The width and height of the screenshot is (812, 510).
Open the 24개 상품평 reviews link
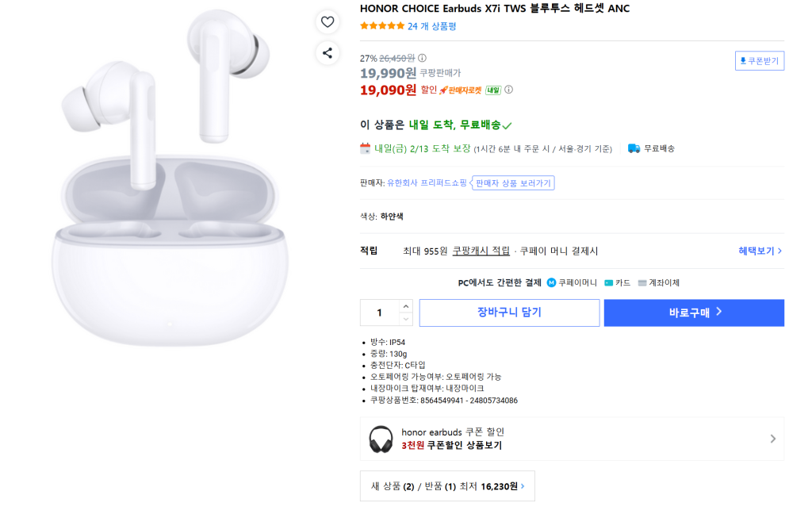[431, 26]
